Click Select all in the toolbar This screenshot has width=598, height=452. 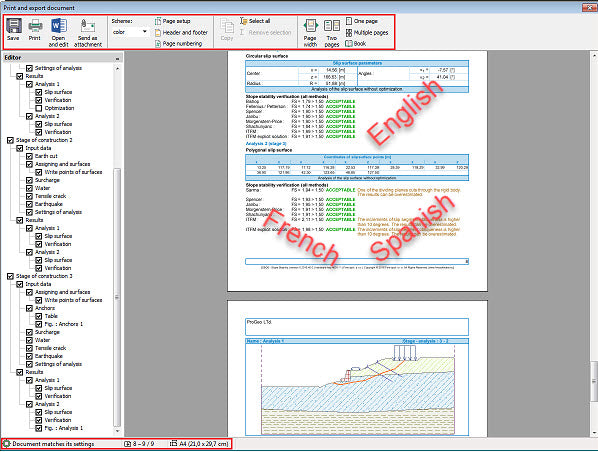(x=255, y=21)
